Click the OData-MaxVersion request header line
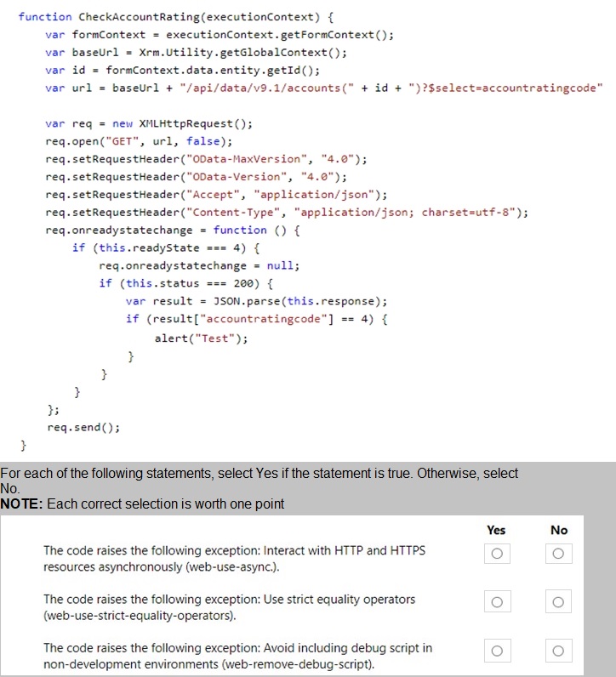 [x=206, y=159]
